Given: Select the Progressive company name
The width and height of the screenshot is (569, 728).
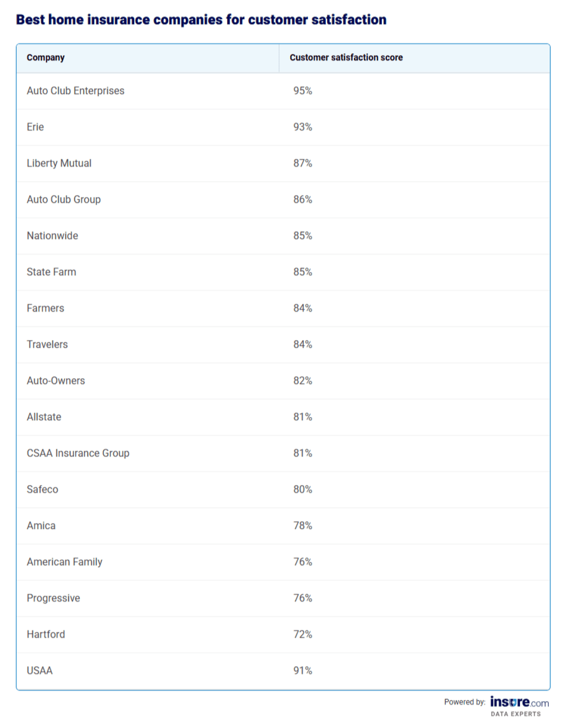Looking at the screenshot, I should coord(53,598).
